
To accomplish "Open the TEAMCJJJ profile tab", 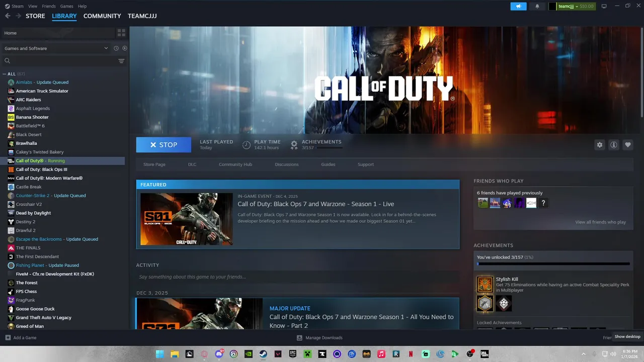I will (x=142, y=16).
